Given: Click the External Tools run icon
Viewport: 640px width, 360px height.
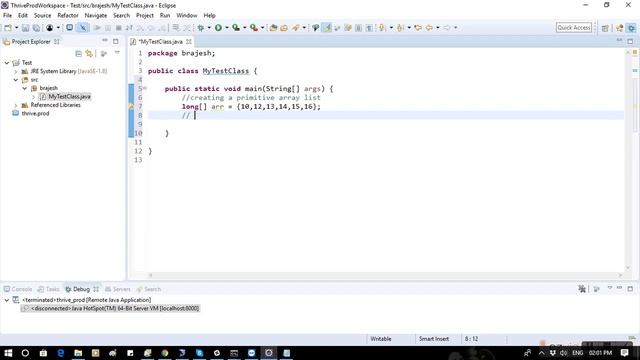Looking at the screenshot, I should 254,28.
